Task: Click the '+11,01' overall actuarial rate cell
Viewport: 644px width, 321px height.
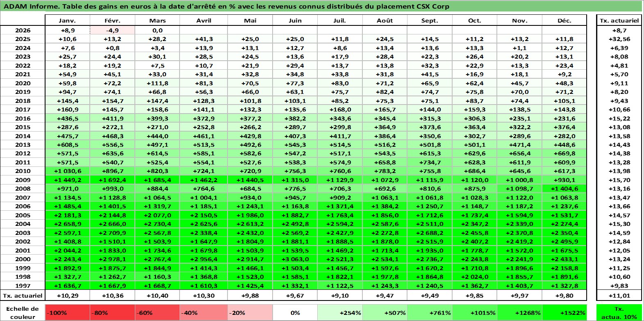Action: coord(619,296)
